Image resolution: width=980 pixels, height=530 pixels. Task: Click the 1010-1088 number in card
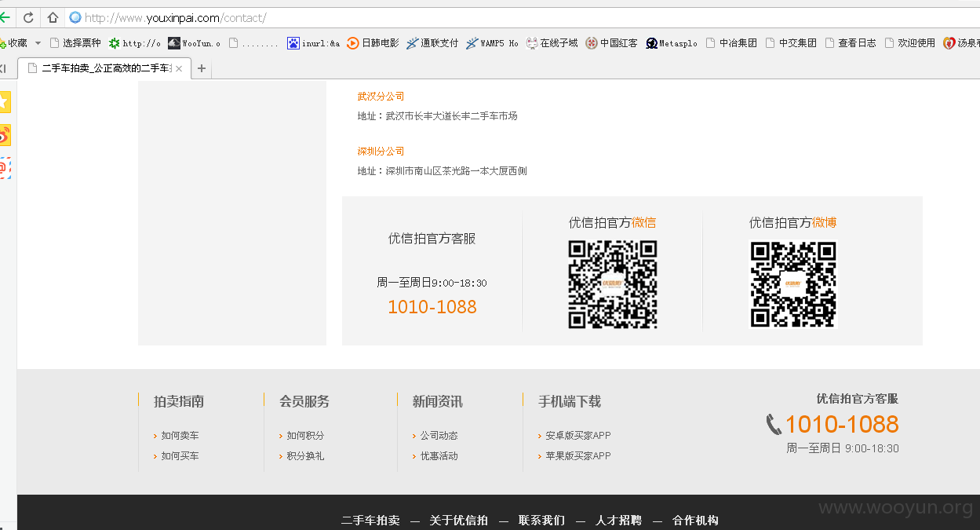click(x=432, y=307)
